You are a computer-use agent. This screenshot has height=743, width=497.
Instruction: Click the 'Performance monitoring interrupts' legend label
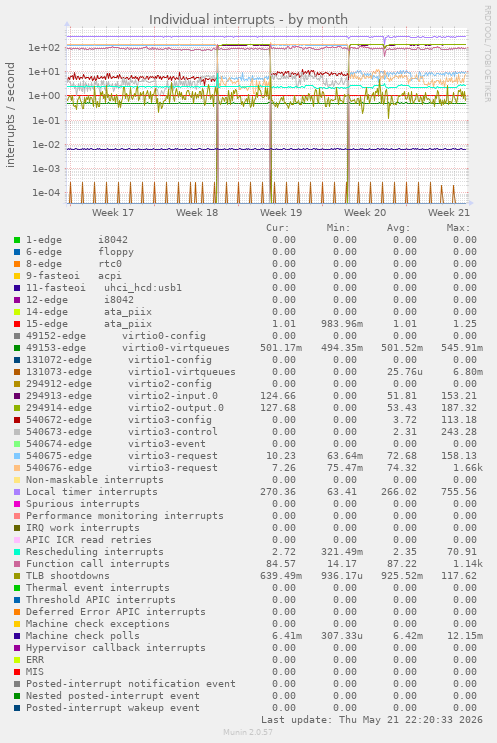125,516
